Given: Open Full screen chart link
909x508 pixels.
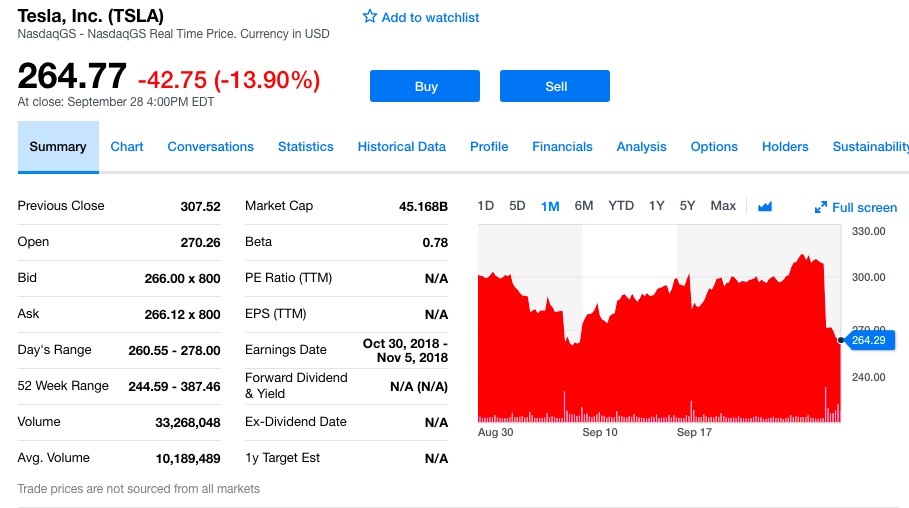Looking at the screenshot, I should tap(864, 208).
